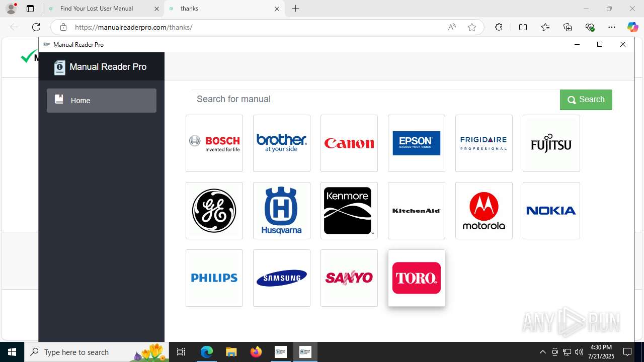Open browser Extensions menu

[499, 27]
